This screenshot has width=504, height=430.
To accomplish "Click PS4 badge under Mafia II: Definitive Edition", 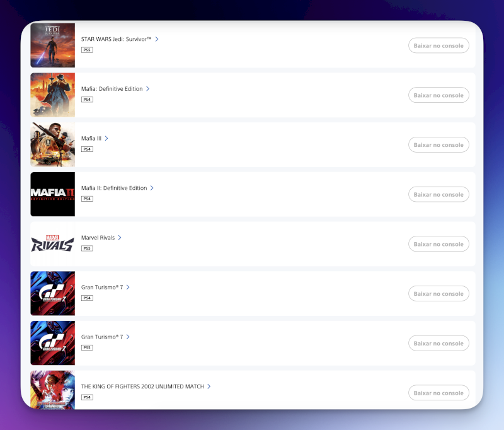I will 87,199.
